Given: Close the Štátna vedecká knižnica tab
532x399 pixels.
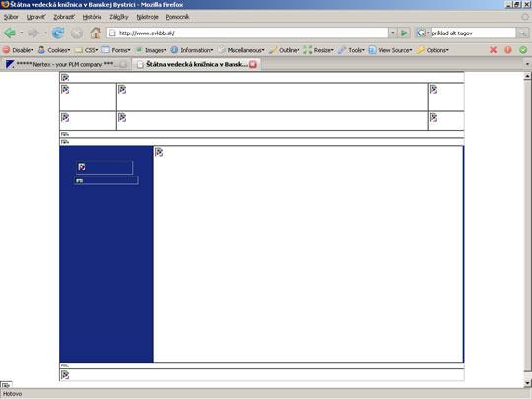Looking at the screenshot, I should pyautogui.click(x=253, y=64).
